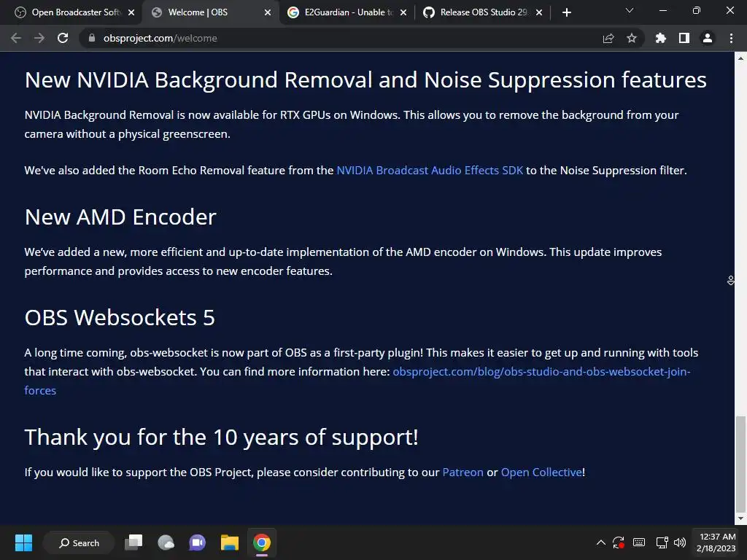Toggle the browser side panel

[684, 38]
